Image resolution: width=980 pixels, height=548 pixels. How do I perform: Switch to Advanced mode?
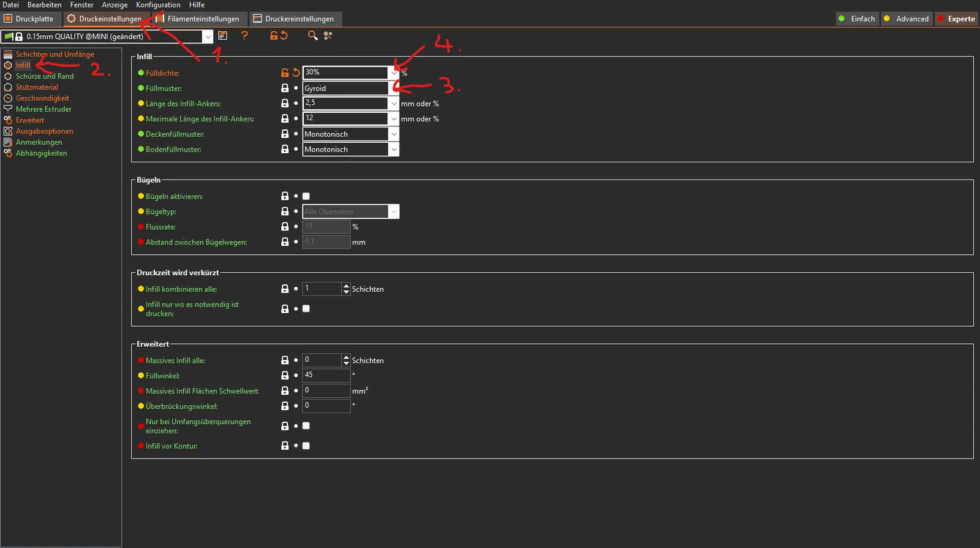coord(906,19)
